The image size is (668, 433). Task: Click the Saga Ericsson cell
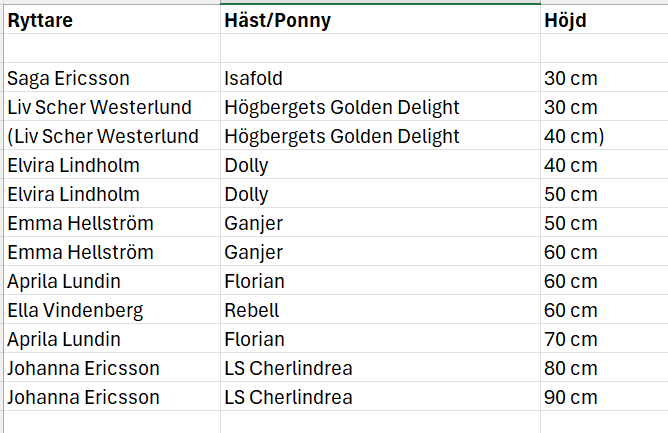pos(112,78)
